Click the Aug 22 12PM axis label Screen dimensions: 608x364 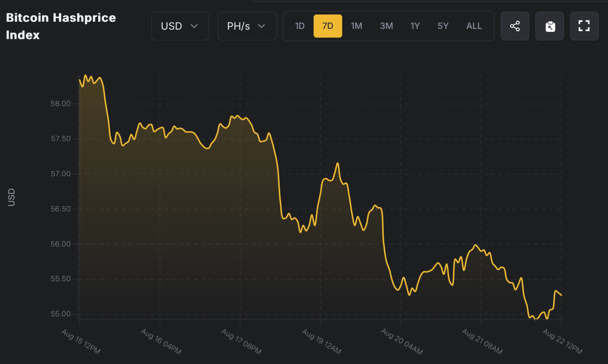[x=562, y=341]
